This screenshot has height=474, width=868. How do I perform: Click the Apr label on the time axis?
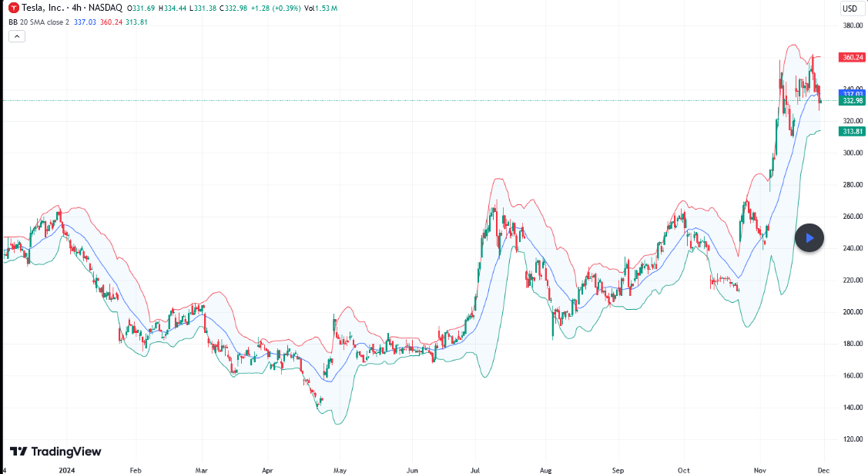267,470
